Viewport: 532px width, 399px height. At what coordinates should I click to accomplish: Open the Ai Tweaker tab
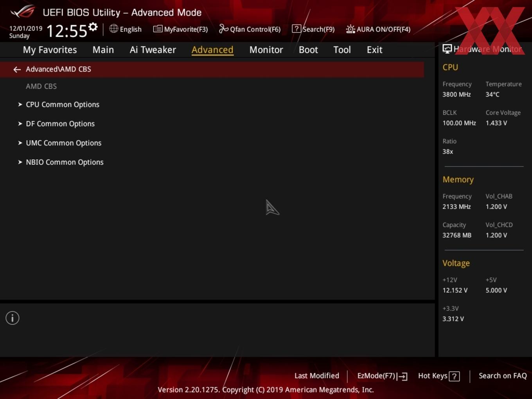(x=153, y=50)
